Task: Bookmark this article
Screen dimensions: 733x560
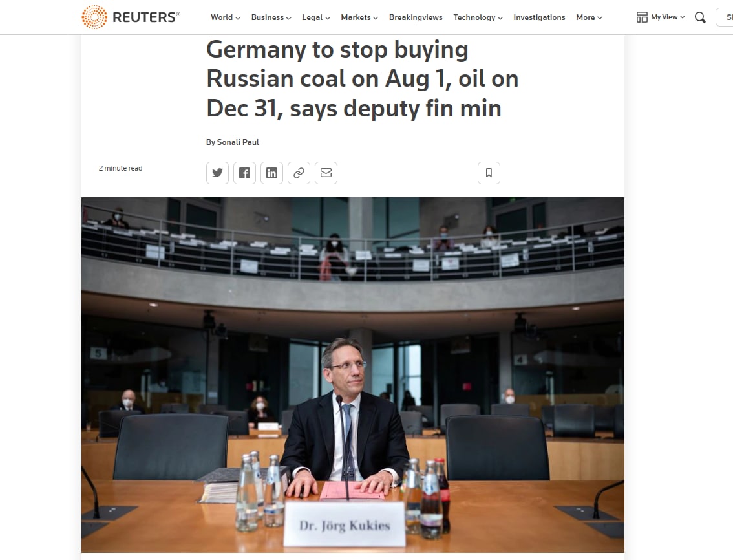Action: tap(489, 173)
